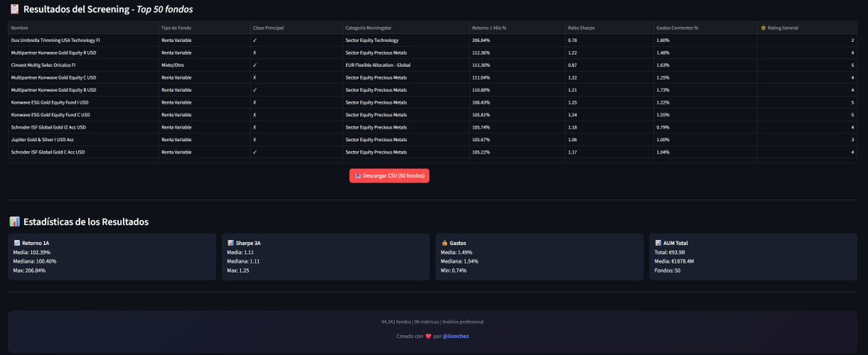Click the EUR Flexible Allocation - Global cell
This screenshot has height=355, width=868.
pyautogui.click(x=406, y=65)
